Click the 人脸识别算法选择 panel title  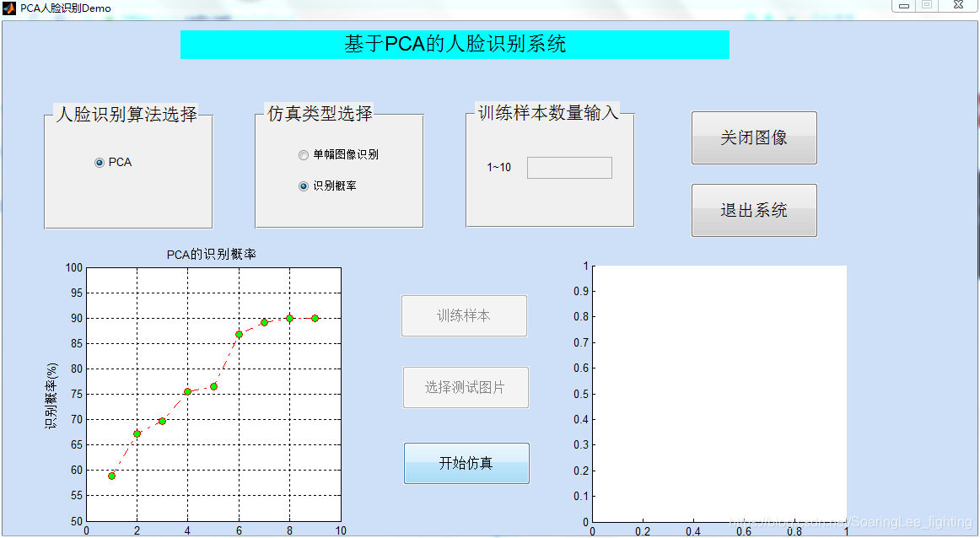pos(127,114)
